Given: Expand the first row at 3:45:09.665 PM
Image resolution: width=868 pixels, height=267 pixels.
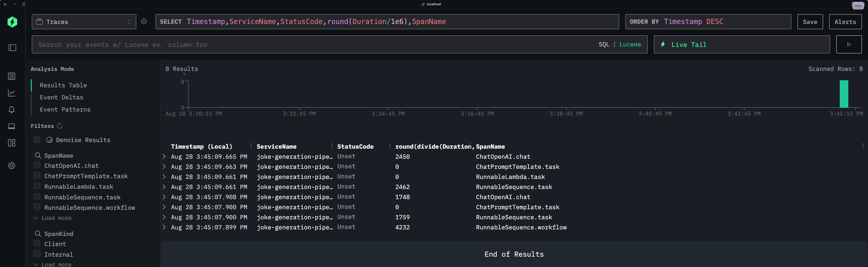Looking at the screenshot, I should (x=164, y=157).
